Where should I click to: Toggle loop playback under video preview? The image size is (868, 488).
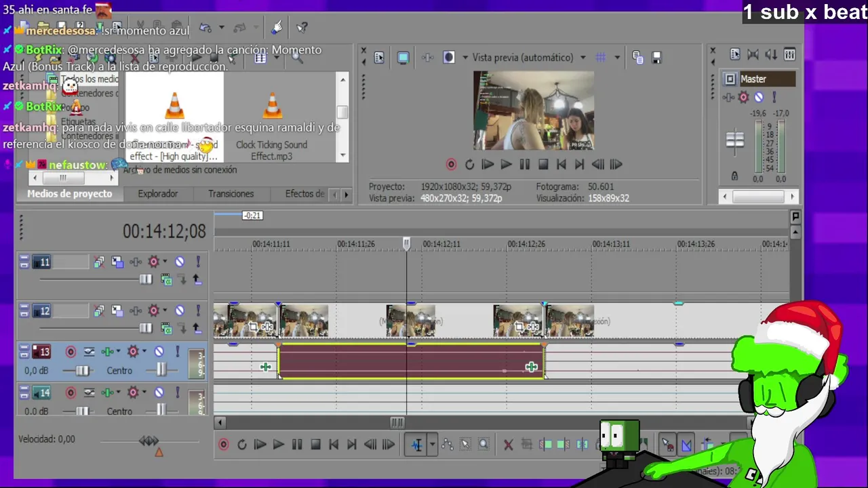[x=469, y=164]
